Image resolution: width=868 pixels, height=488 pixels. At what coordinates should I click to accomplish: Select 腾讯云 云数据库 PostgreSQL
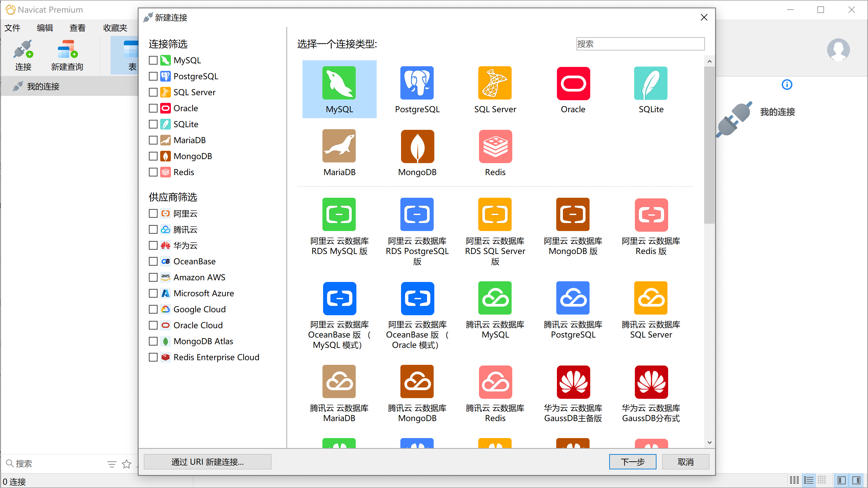click(x=573, y=298)
